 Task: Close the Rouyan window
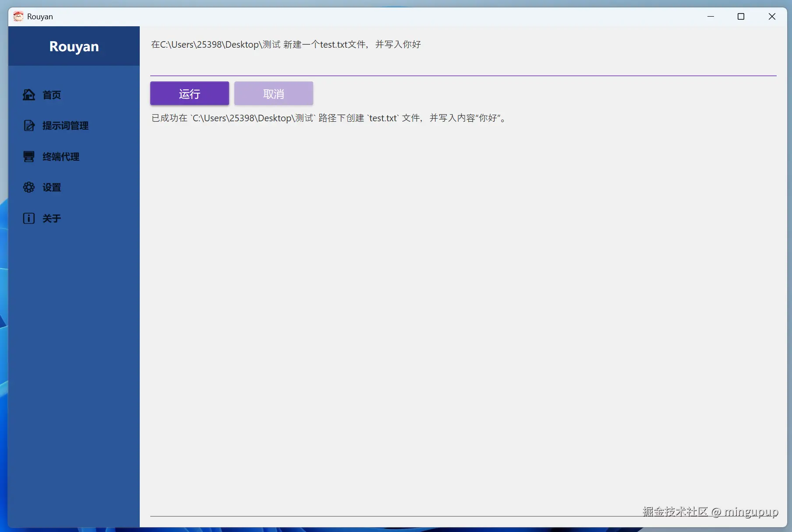tap(772, 17)
